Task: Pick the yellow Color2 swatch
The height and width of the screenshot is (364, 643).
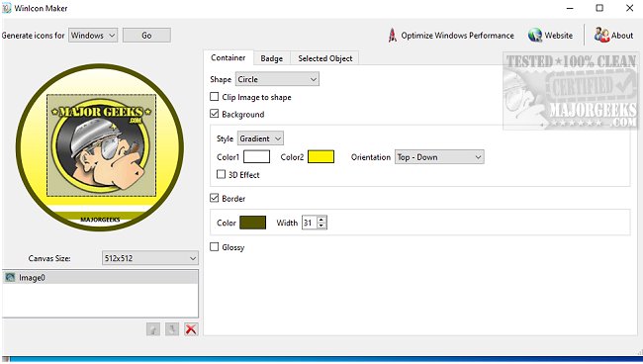Action: point(321,156)
